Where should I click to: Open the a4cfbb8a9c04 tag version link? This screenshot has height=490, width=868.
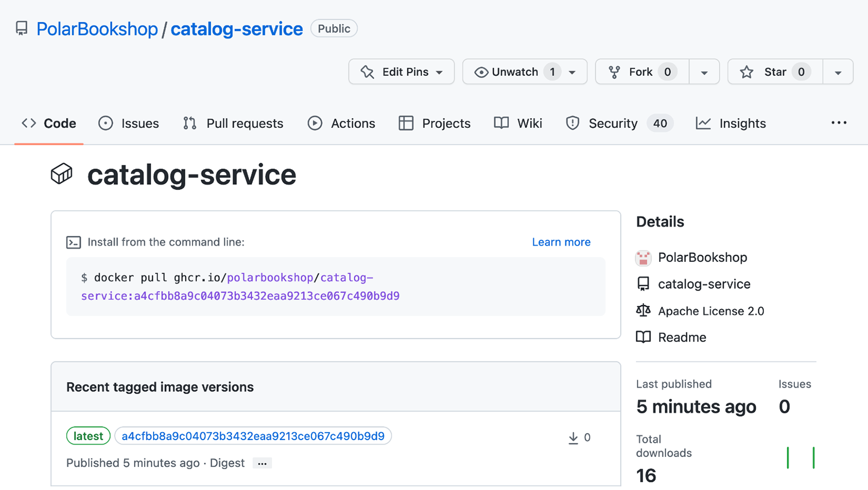pyautogui.click(x=253, y=436)
